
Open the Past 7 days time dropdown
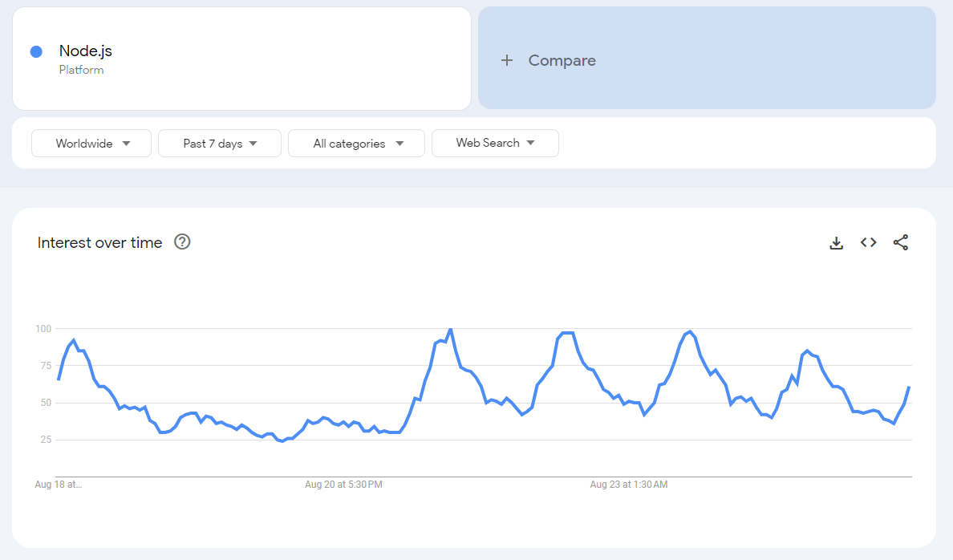pyautogui.click(x=220, y=144)
